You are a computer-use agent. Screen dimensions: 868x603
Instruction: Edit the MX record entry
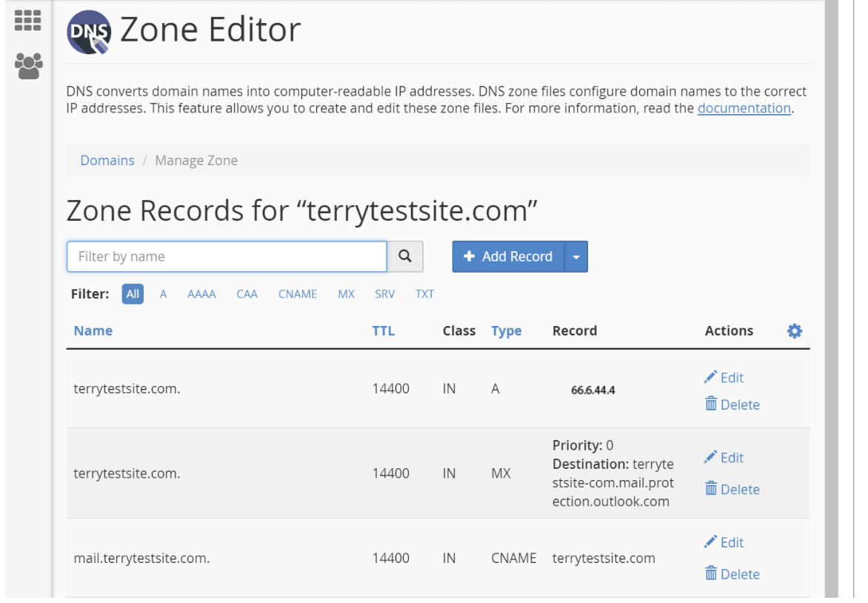click(724, 458)
